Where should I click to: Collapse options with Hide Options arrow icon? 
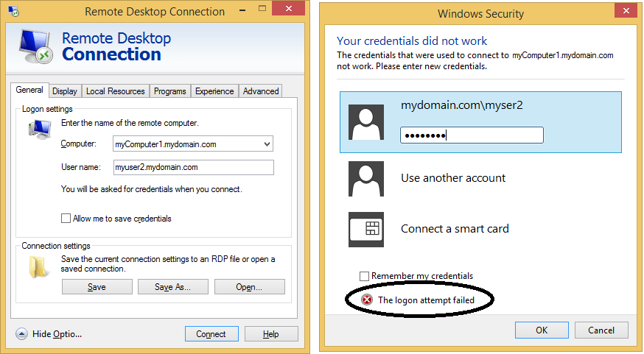(22, 334)
